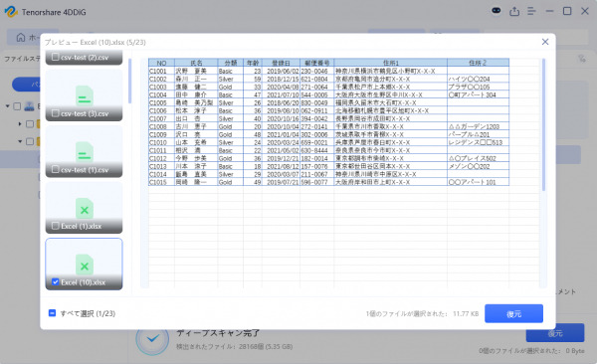
Task: Click the Excel (1).xlsx green file icon
Action: [x=85, y=209]
